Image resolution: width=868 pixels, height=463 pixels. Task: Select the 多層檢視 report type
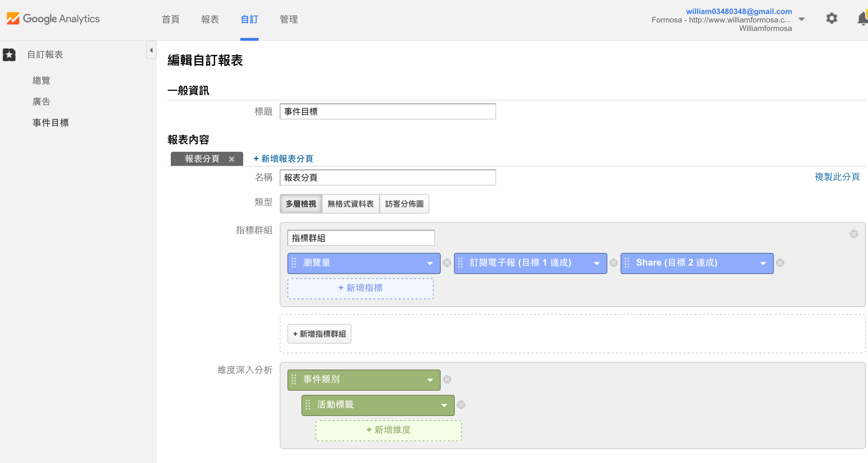click(301, 204)
